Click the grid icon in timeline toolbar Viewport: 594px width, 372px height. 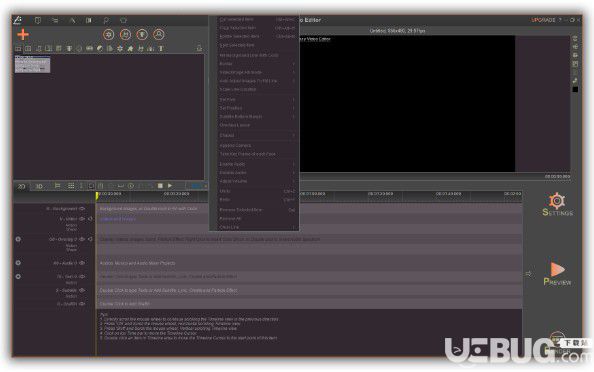[71, 186]
